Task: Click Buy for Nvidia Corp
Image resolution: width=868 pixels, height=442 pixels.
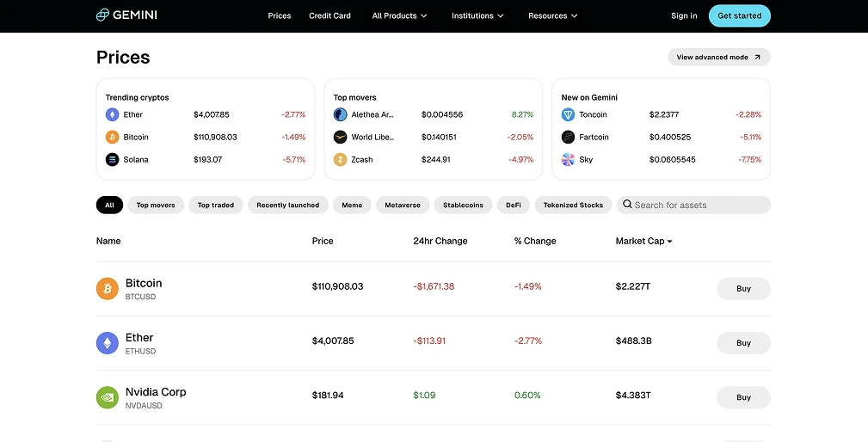Action: click(x=743, y=397)
